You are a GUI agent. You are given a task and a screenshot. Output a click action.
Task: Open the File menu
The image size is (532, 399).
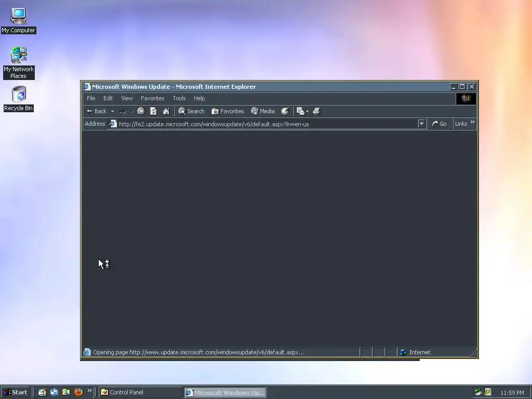91,98
